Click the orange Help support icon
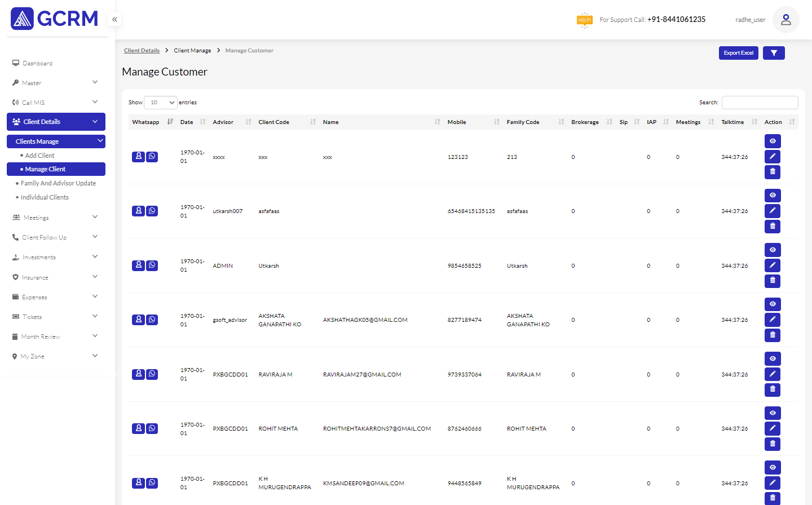The width and height of the screenshot is (812, 505). pos(584,20)
